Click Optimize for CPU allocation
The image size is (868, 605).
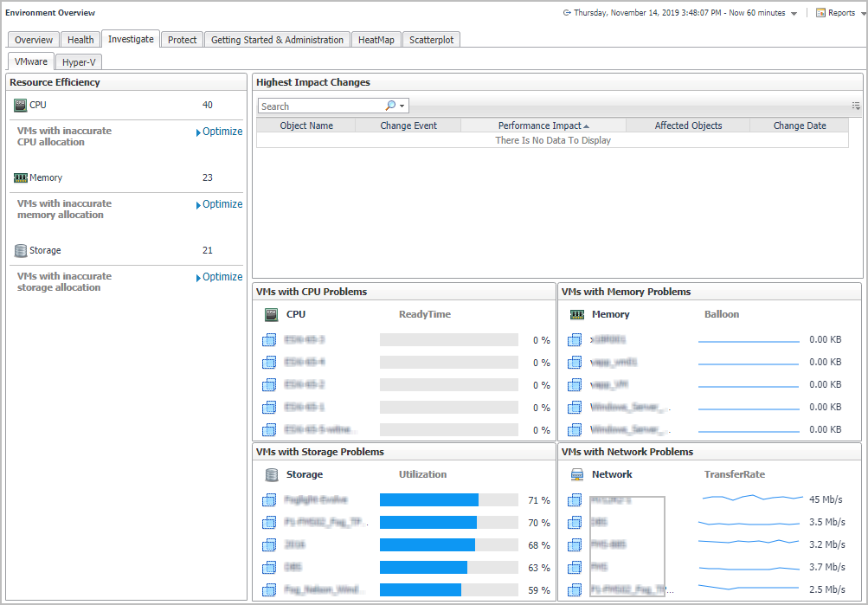click(x=222, y=132)
